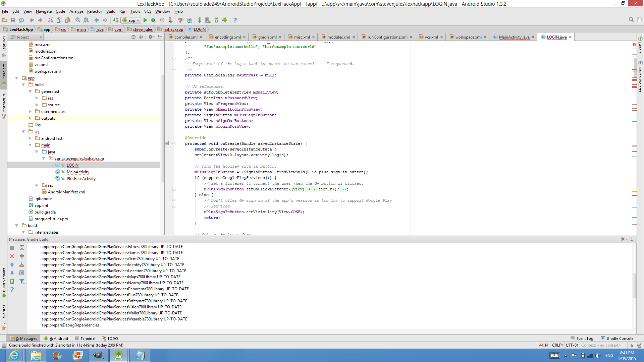The image size is (644, 362).
Task: Click the Sync project refresh icon
Action: click(21, 20)
